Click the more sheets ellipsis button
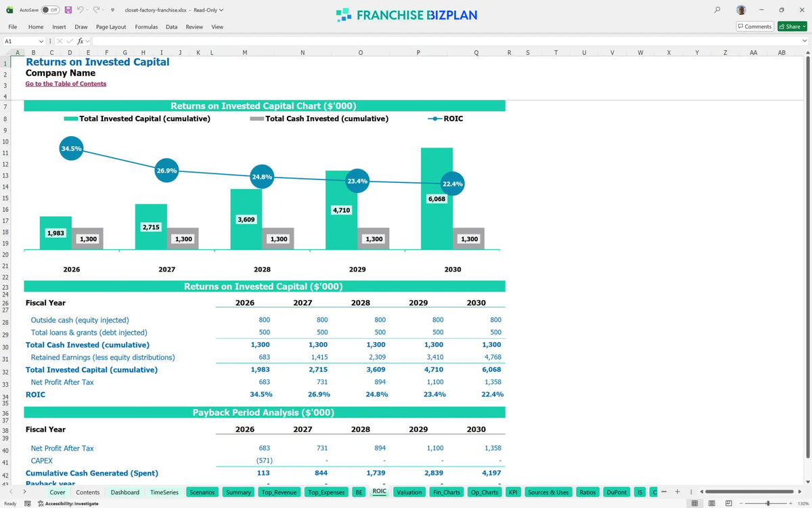The height and width of the screenshot is (508, 812). 663,492
